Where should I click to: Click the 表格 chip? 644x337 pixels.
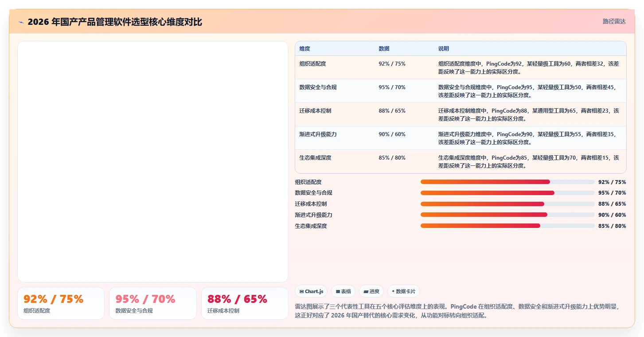click(343, 291)
